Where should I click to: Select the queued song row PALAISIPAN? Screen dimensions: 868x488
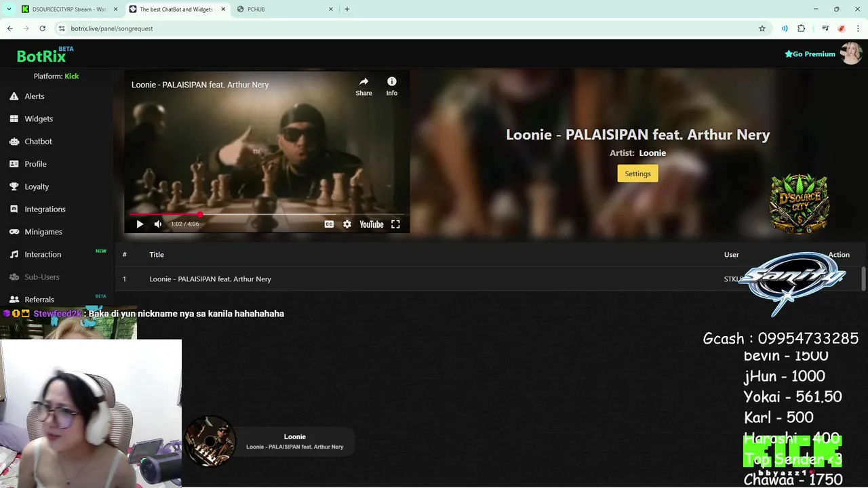[488, 279]
